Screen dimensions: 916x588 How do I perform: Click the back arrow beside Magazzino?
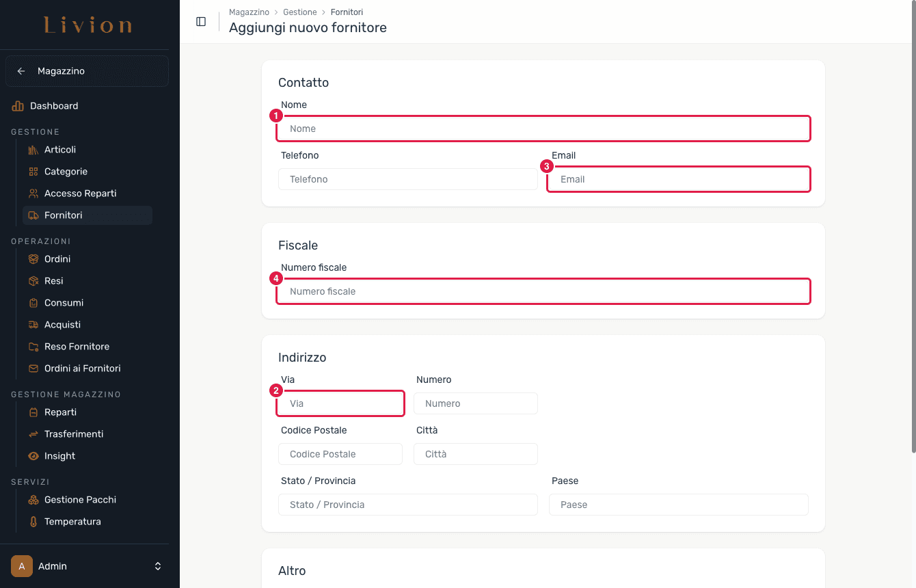21,71
